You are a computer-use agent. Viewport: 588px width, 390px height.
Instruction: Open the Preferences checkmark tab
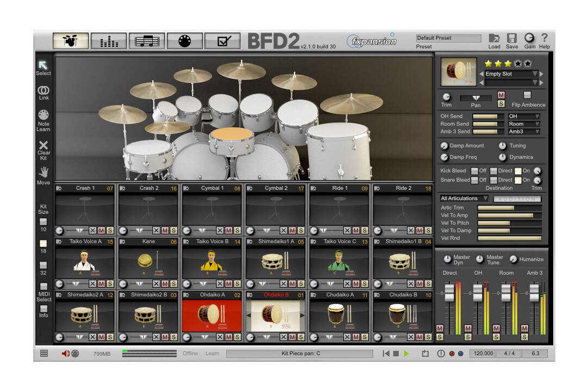223,40
